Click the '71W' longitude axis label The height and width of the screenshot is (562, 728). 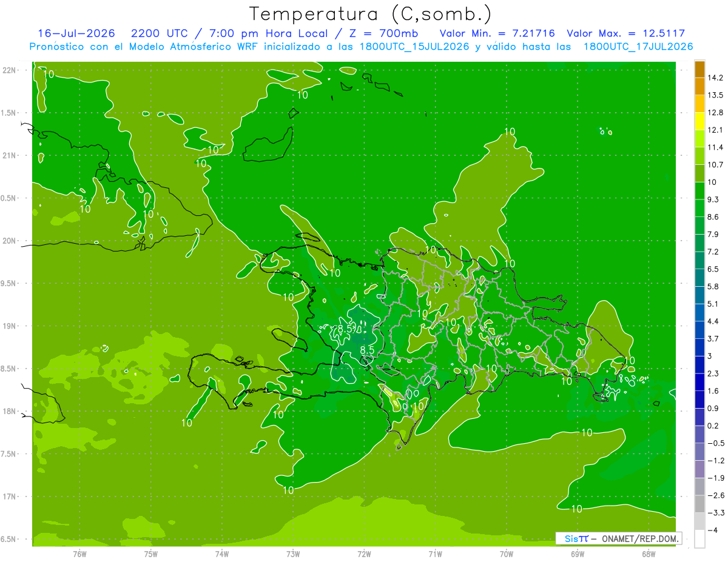(x=435, y=554)
